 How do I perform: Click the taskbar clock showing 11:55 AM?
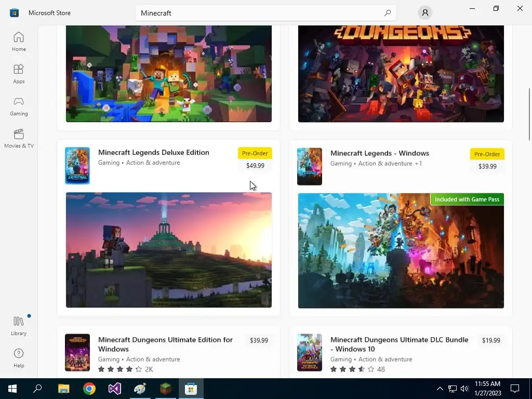pyautogui.click(x=487, y=389)
